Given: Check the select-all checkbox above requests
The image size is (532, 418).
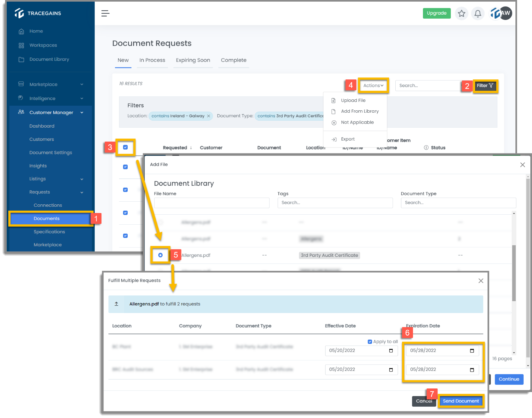Looking at the screenshot, I should tap(125, 147).
